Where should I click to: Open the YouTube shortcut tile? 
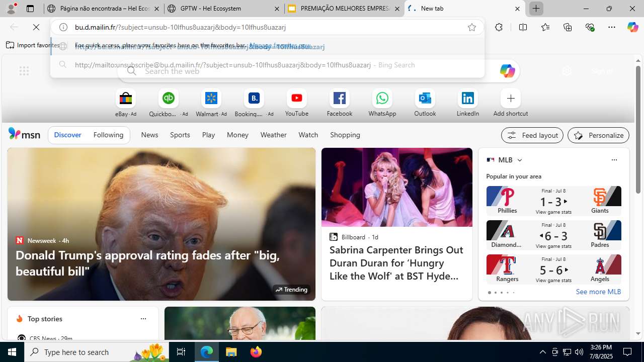coord(297,103)
